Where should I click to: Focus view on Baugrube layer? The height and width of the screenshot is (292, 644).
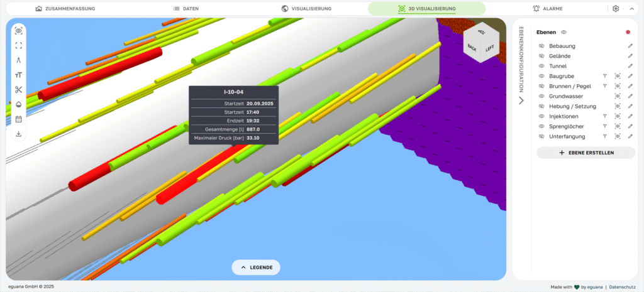[618, 76]
